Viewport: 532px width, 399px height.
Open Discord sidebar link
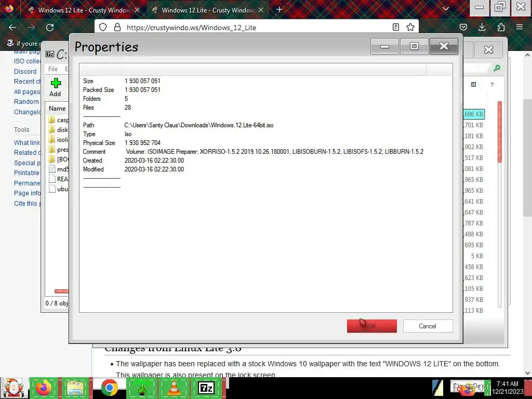[25, 71]
